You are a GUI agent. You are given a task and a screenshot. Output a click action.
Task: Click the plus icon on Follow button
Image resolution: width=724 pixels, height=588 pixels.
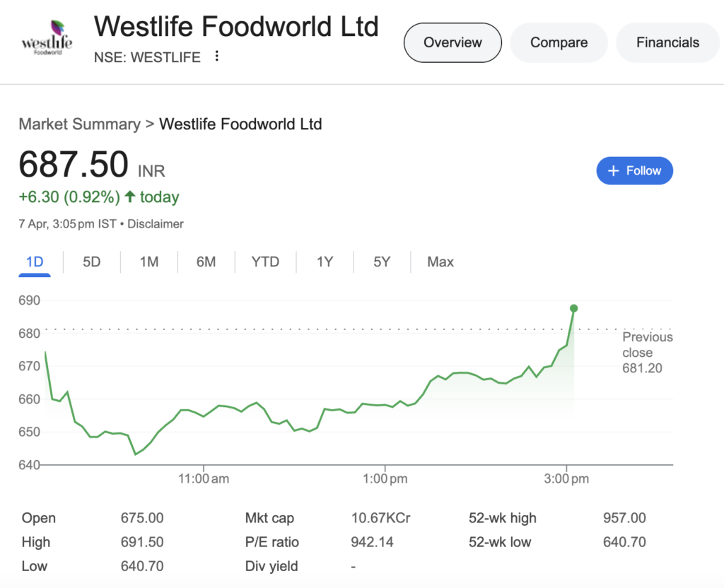(613, 171)
